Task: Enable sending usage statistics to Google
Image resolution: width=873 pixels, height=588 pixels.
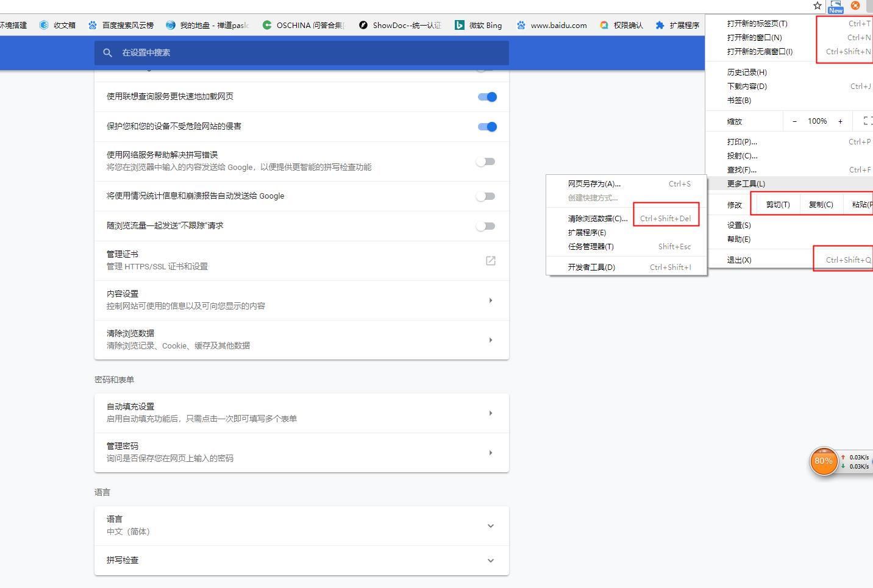Action: click(485, 196)
